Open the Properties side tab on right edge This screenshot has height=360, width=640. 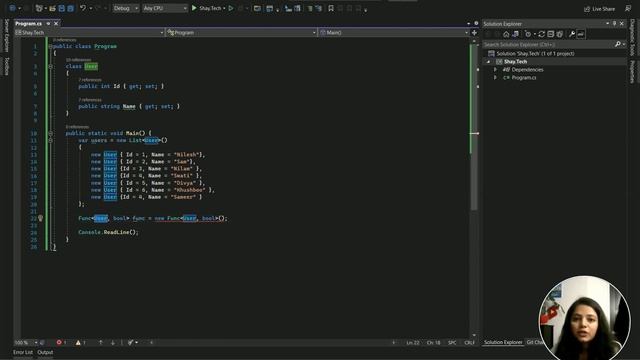[633, 72]
